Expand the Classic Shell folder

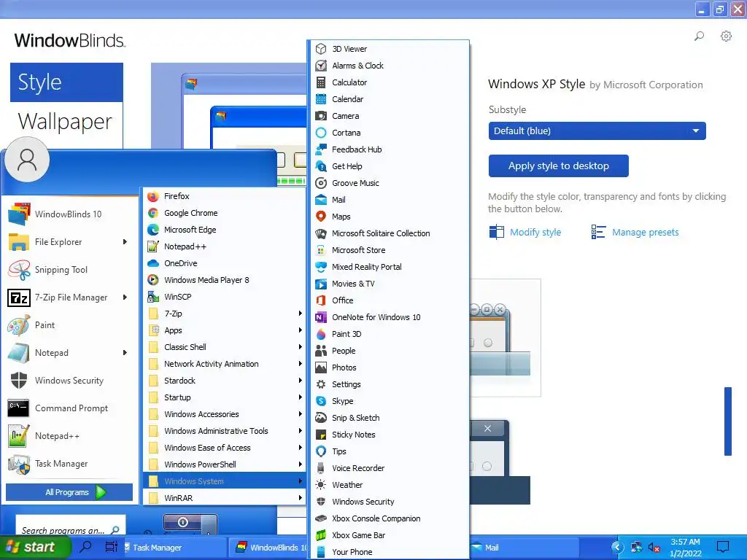(225, 347)
